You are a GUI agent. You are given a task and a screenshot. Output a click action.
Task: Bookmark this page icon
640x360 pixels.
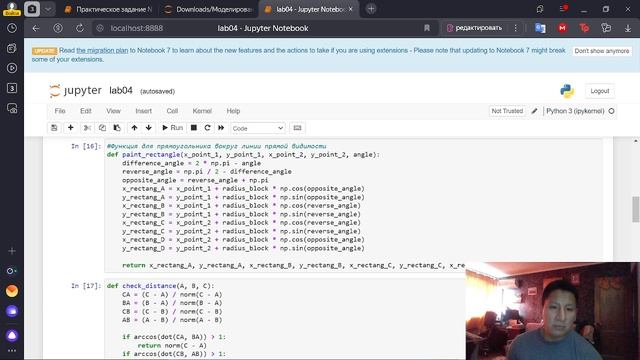pyautogui.click(x=427, y=28)
